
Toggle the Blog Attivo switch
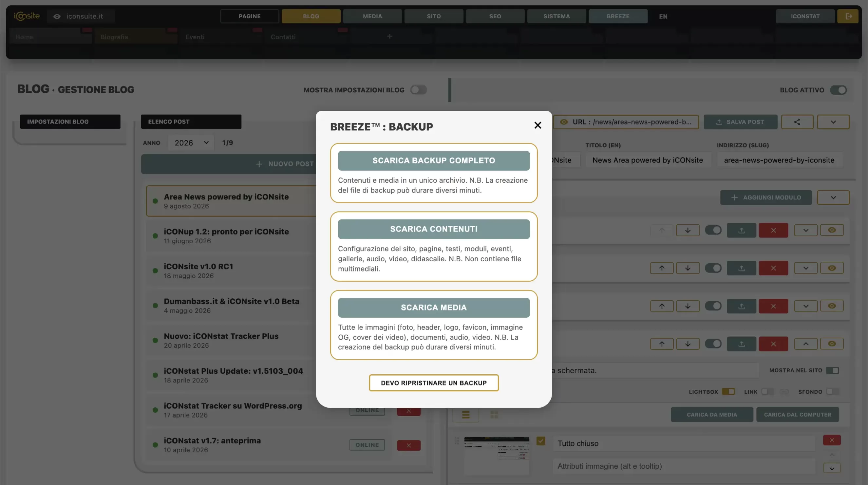click(838, 90)
